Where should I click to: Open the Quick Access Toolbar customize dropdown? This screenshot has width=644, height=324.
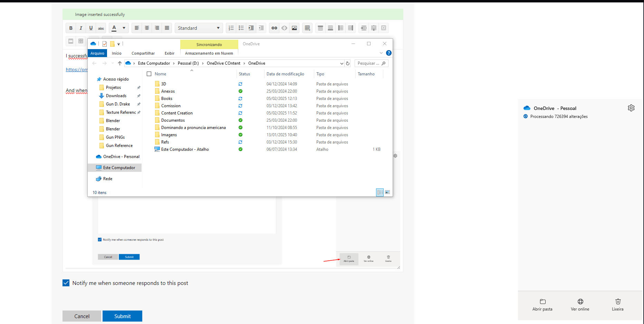[x=118, y=44]
